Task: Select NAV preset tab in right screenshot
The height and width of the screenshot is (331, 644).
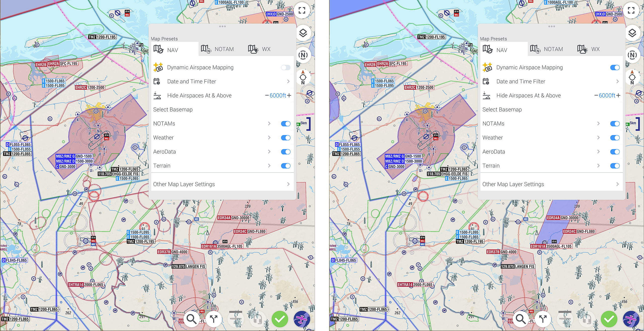Action: (x=504, y=49)
